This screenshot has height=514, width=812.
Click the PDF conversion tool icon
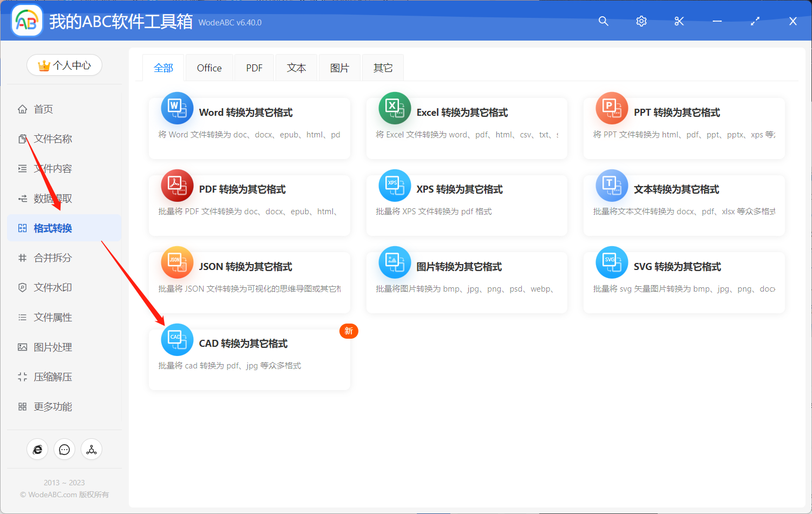177,185
